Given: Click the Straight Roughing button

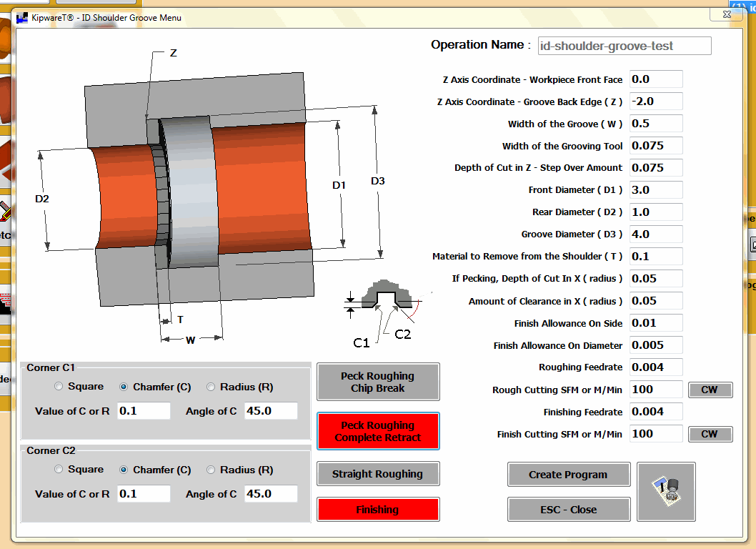Looking at the screenshot, I should (378, 473).
